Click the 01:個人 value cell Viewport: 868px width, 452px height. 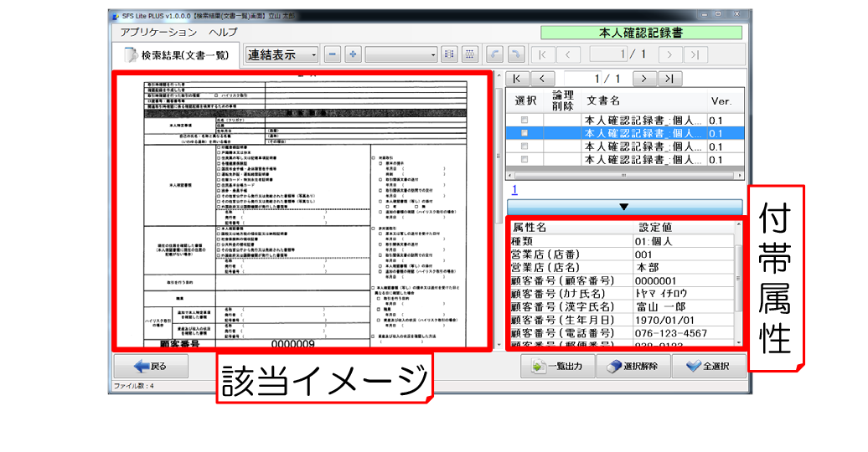tap(684, 241)
